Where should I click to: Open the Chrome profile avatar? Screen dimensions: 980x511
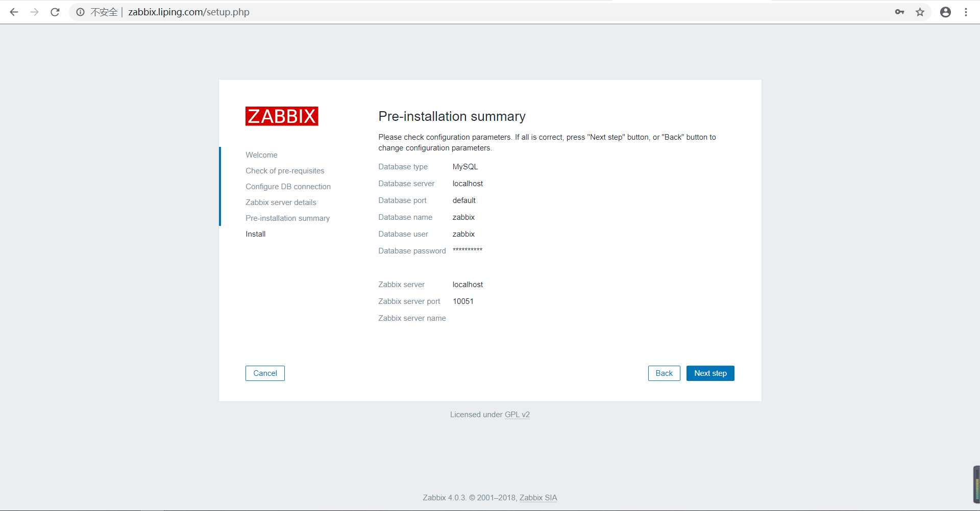945,12
